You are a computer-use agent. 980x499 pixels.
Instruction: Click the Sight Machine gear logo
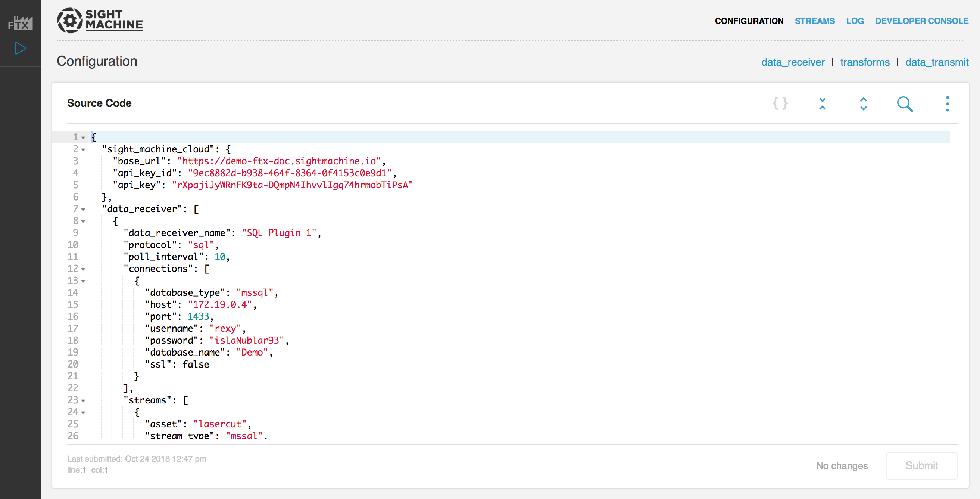tap(70, 20)
